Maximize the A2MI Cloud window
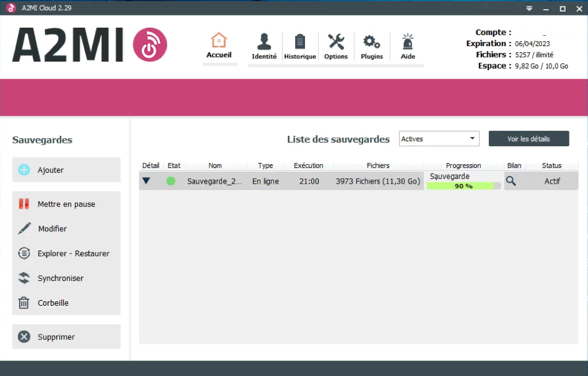Viewport: 588px width, 376px height. [563, 8]
